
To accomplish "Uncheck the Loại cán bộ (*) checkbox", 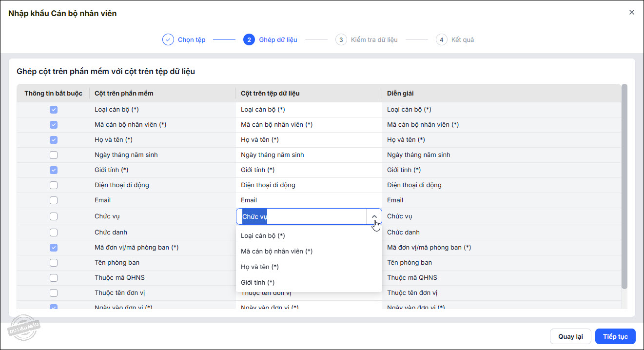I will coord(54,110).
